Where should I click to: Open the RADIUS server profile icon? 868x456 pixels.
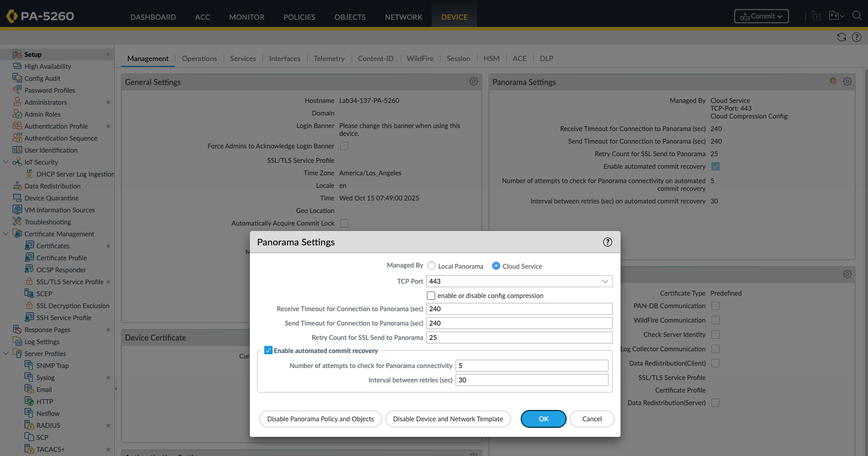[x=29, y=425]
